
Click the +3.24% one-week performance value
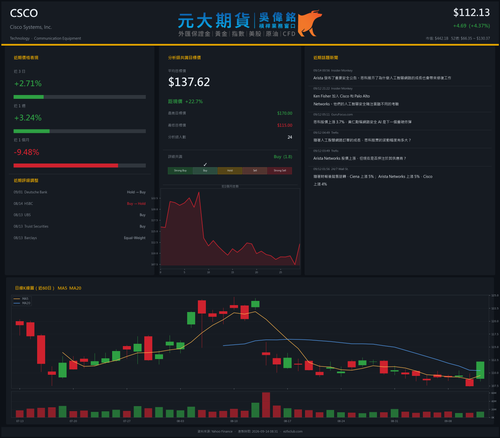[28, 118]
